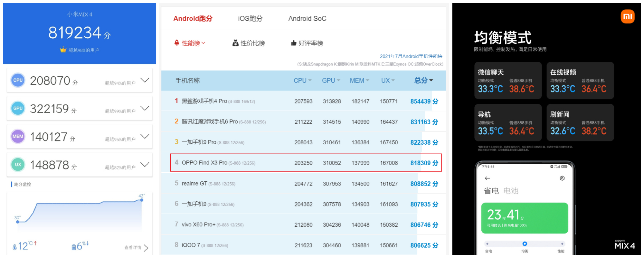Expand the CPU score 208070 row

(x=145, y=80)
